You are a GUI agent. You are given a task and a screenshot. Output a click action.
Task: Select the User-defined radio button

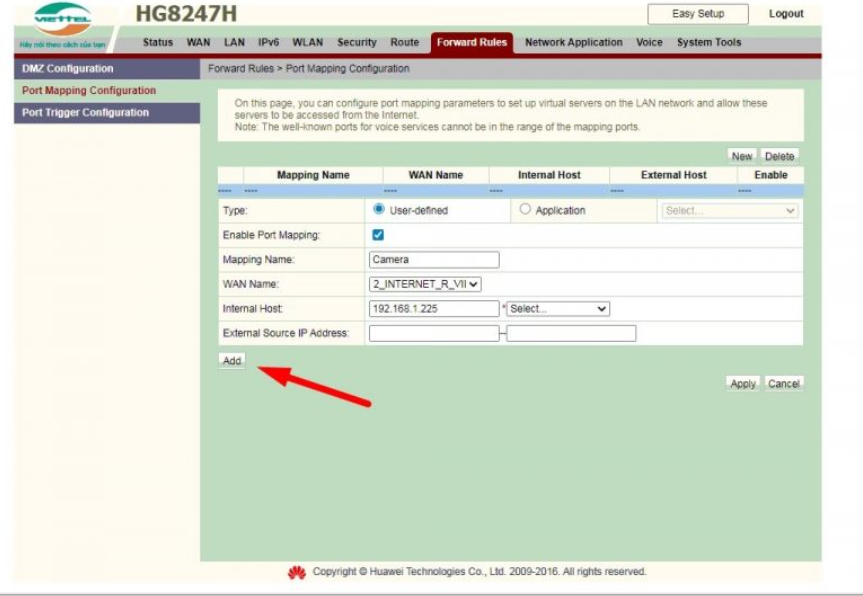[x=379, y=210]
